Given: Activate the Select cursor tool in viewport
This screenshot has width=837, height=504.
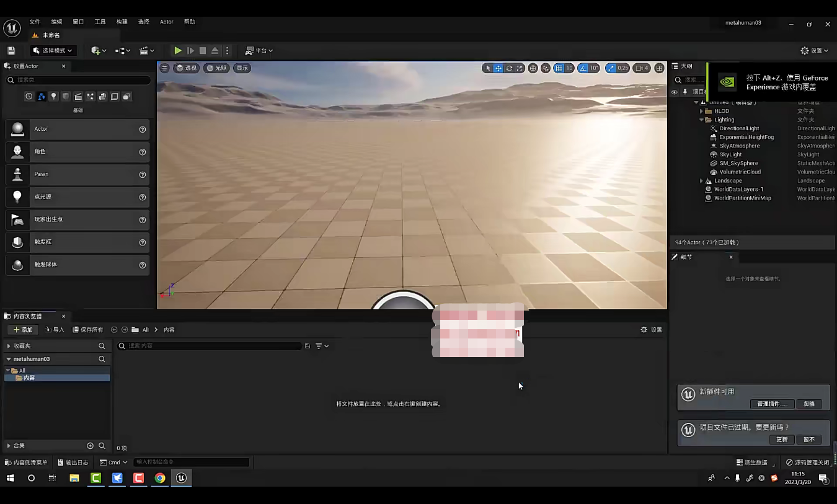Looking at the screenshot, I should (x=488, y=68).
